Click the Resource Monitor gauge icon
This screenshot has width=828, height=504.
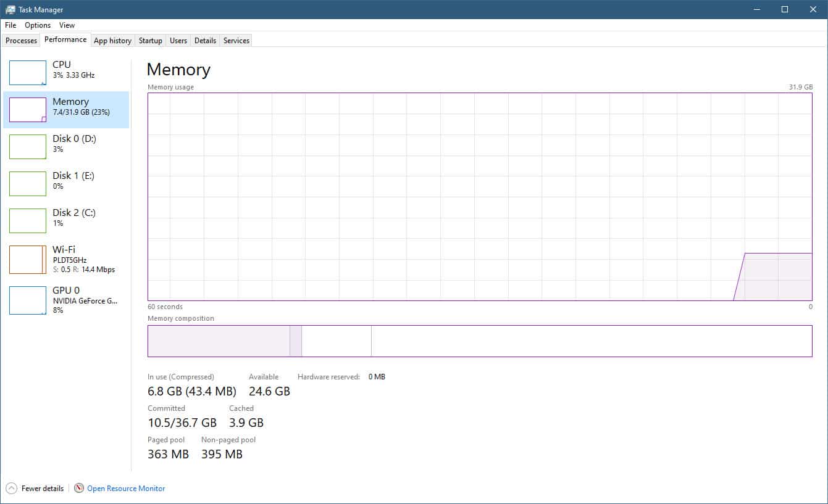pos(79,488)
